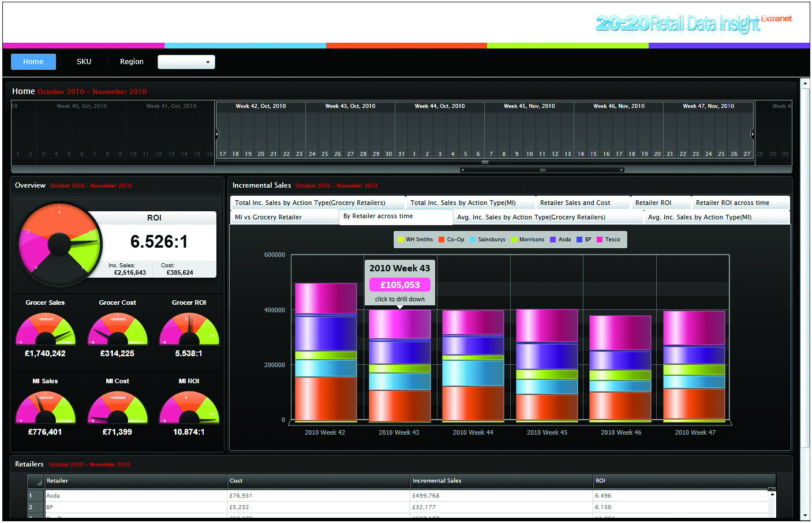Click the main ROI gauge dial
The width and height of the screenshot is (812, 523).
click(x=59, y=244)
